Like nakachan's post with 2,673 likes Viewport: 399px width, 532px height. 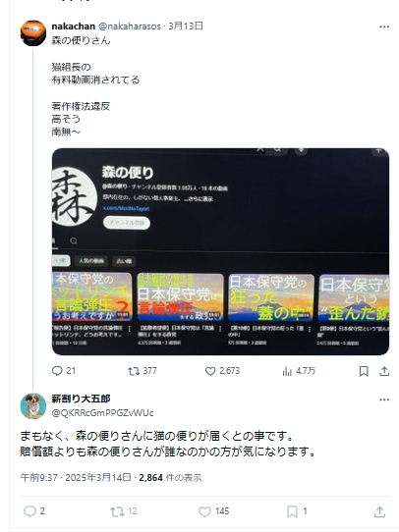pos(222,371)
